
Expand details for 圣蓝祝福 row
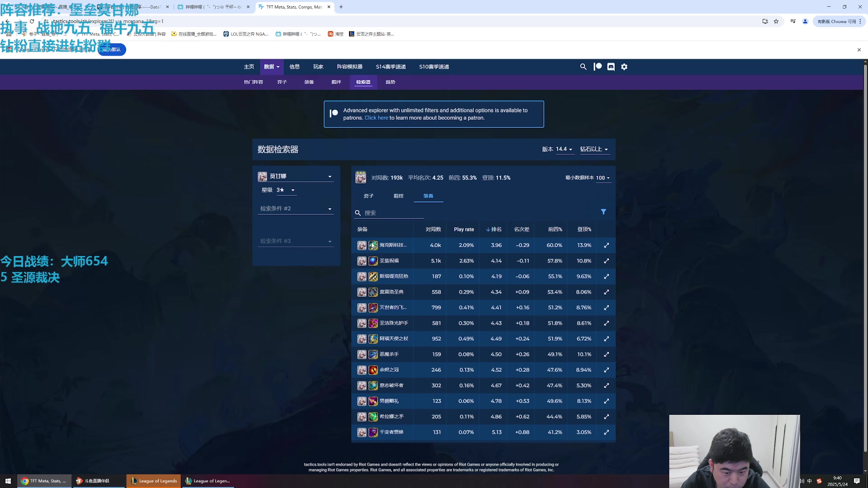607,261
